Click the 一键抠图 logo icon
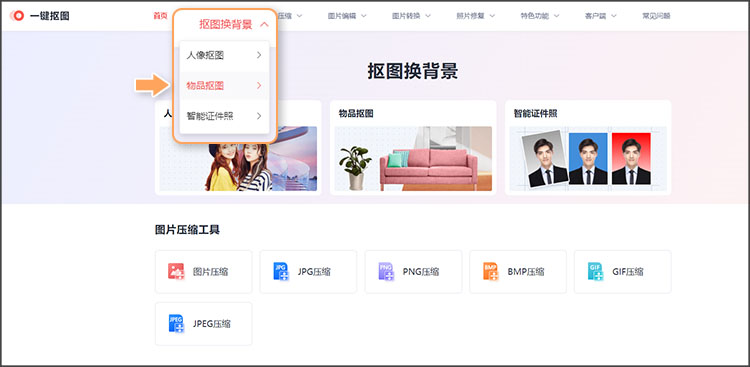750x367 pixels. tap(18, 16)
